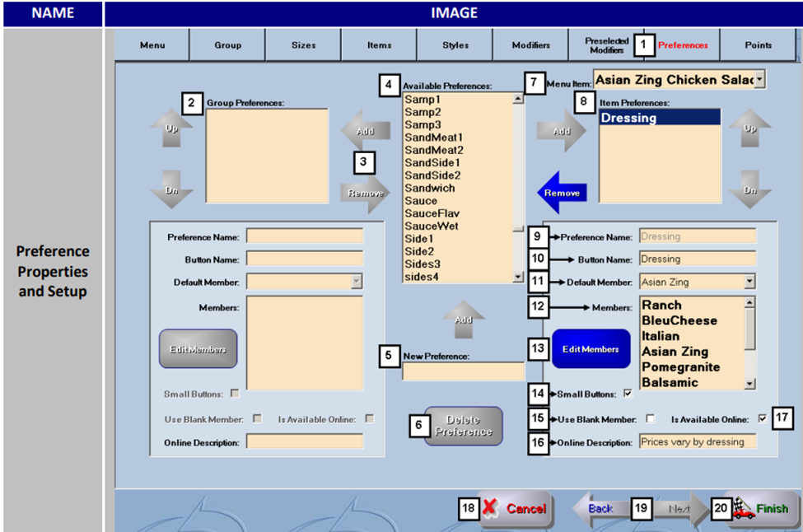The image size is (803, 532).
Task: Open the Menu Item dropdown
Action: click(760, 79)
